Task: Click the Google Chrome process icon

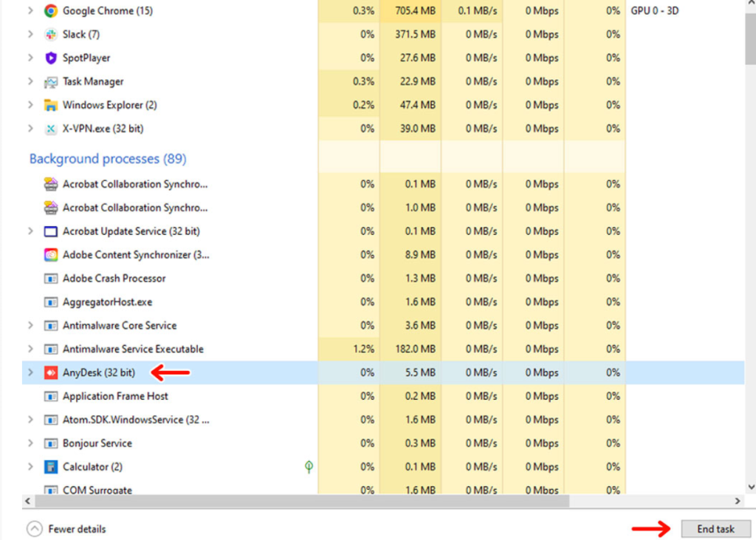Action: point(51,10)
